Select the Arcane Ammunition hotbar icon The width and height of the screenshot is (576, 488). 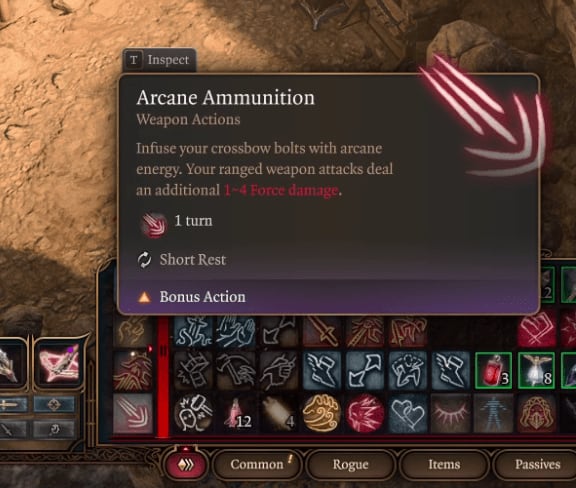point(133,414)
